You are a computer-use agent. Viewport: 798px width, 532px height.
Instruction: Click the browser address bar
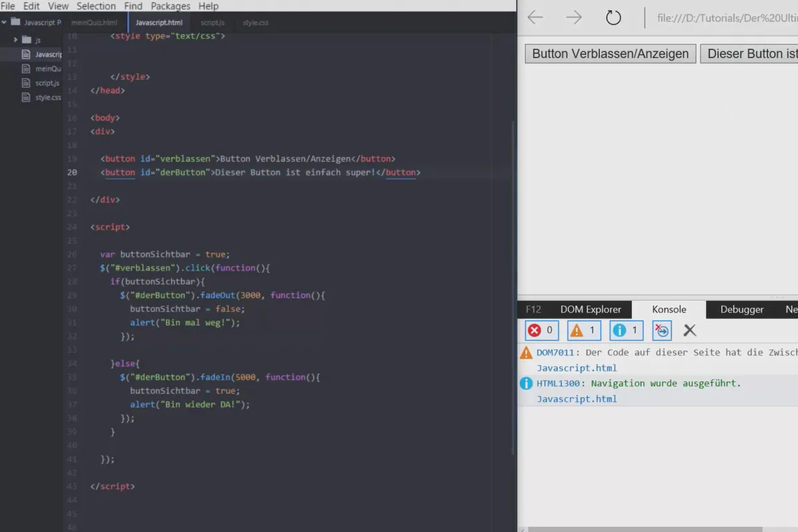pyautogui.click(x=727, y=18)
